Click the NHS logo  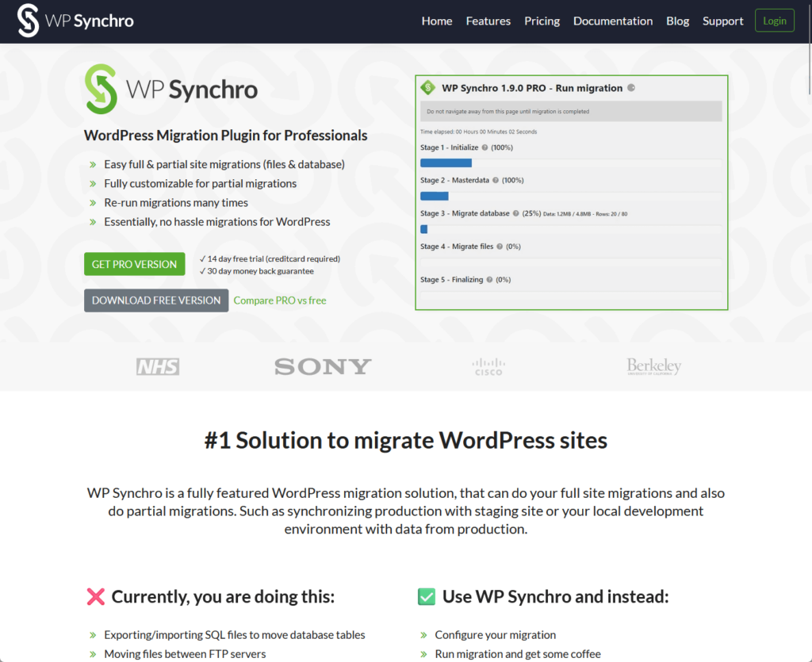[x=158, y=366]
